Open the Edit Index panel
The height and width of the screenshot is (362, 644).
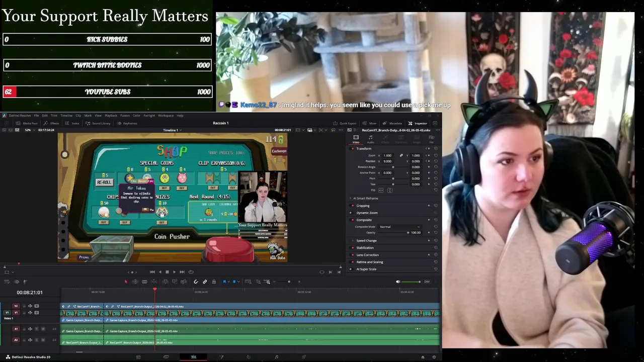[72, 123]
